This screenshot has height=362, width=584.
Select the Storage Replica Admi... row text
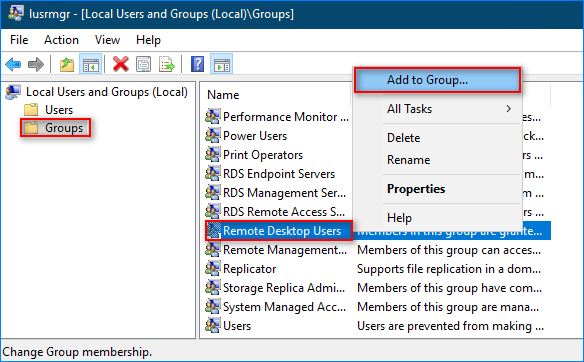(284, 288)
